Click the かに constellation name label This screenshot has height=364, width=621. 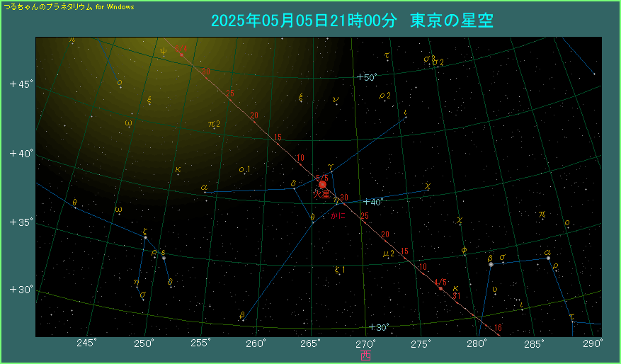337,216
